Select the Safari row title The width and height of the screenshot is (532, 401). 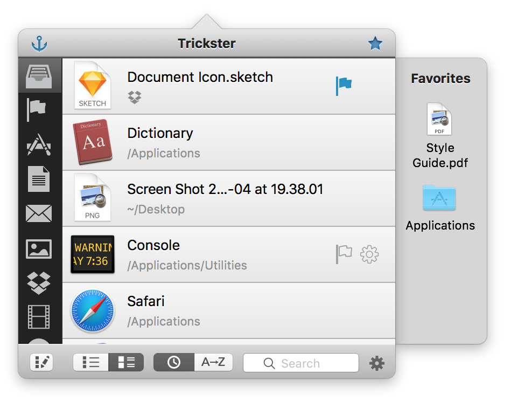click(146, 301)
